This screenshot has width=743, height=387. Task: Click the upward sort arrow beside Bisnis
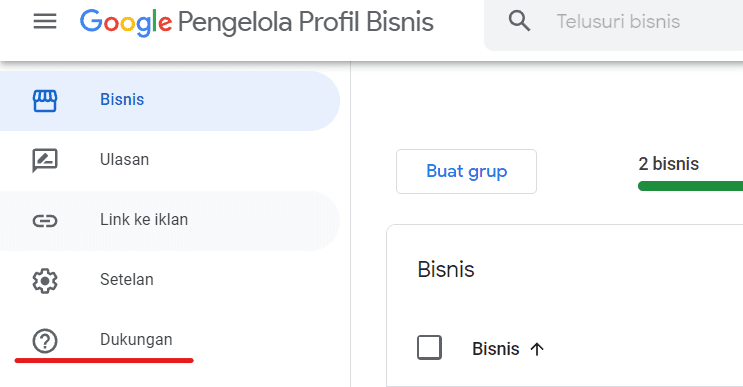point(537,349)
